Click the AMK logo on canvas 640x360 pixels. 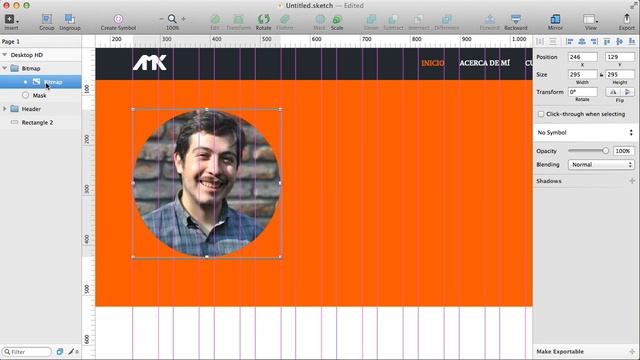tap(149, 63)
